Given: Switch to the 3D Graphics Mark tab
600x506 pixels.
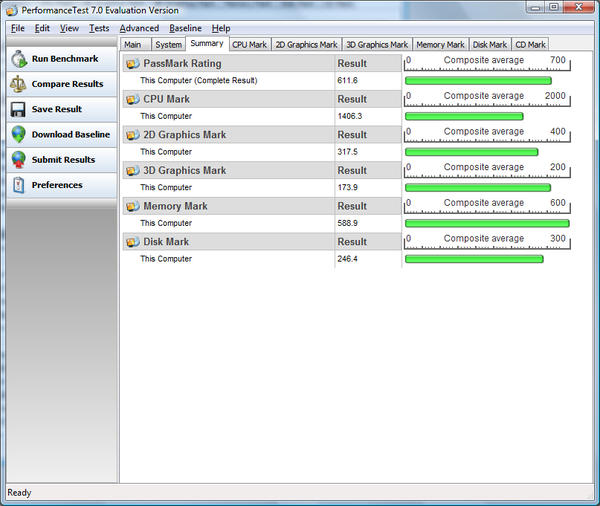Looking at the screenshot, I should (x=376, y=44).
